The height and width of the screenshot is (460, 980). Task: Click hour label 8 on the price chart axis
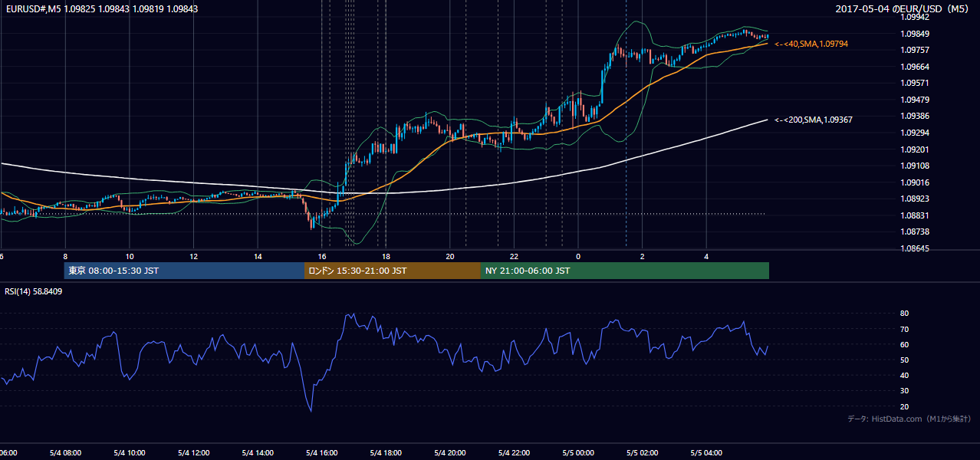(x=65, y=256)
